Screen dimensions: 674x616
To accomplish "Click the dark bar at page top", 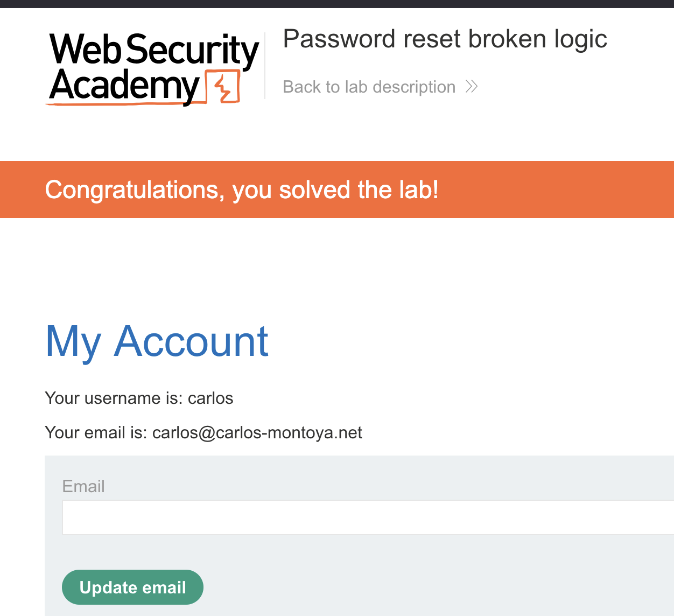I will pos(337,4).
